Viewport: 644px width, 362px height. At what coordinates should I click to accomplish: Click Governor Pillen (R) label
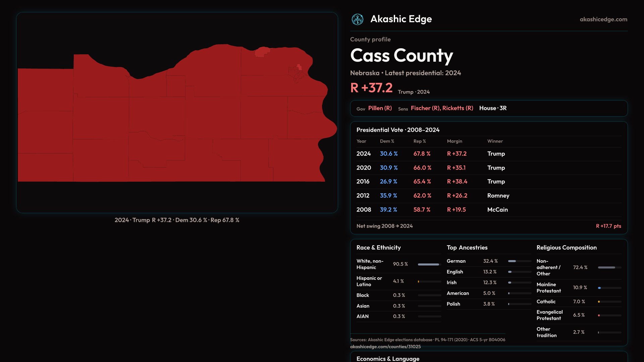pos(380,108)
